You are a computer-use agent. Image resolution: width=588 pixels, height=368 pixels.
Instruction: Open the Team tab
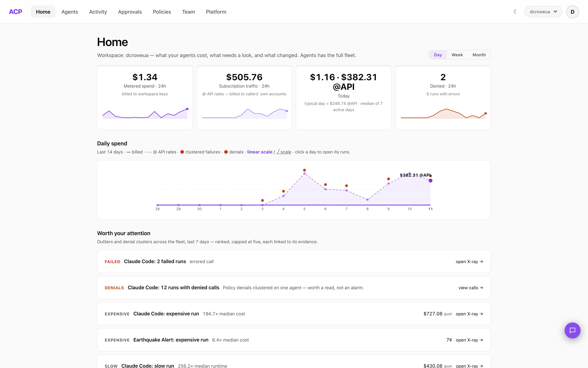pos(188,12)
